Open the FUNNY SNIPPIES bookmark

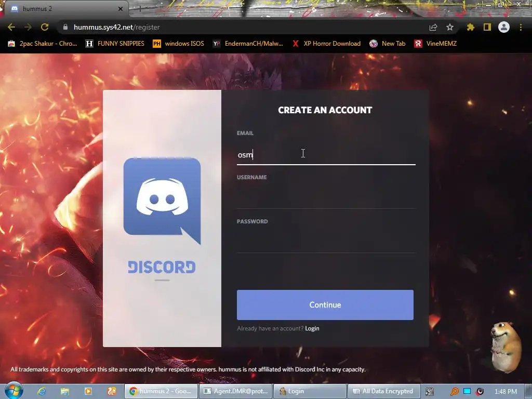pos(115,44)
